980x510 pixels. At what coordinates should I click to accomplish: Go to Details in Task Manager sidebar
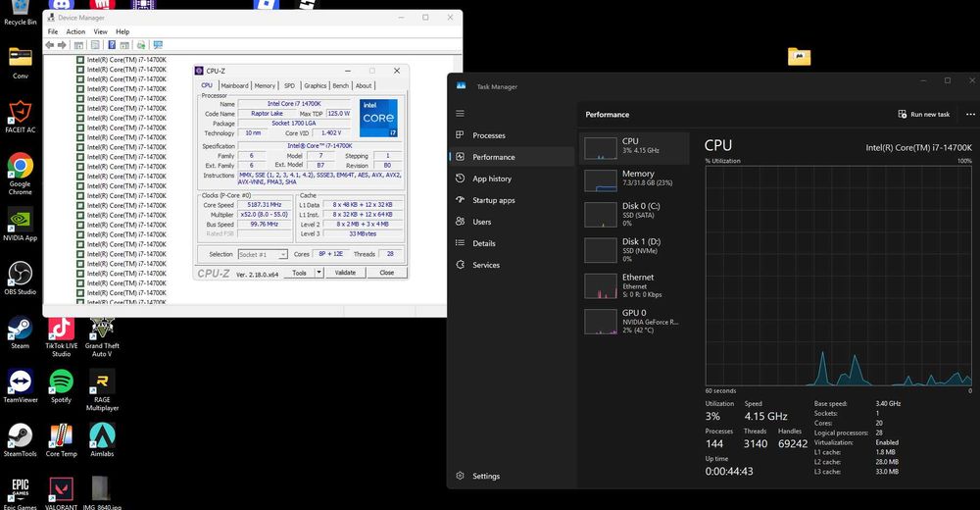tap(512, 243)
